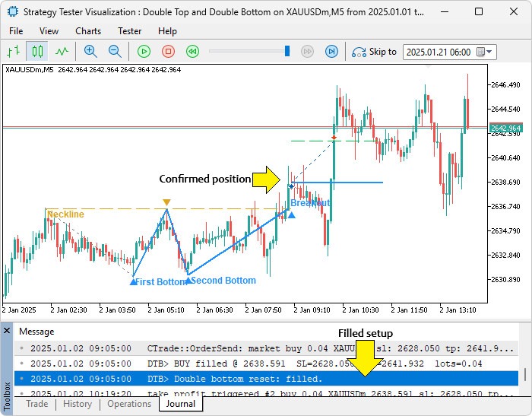The height and width of the screenshot is (416, 532).
Task: Toggle the candlestick chart mode
Action: tap(37, 52)
